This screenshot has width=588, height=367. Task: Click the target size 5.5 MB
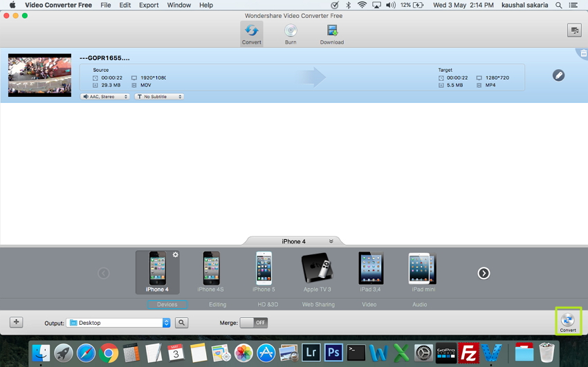click(x=455, y=86)
